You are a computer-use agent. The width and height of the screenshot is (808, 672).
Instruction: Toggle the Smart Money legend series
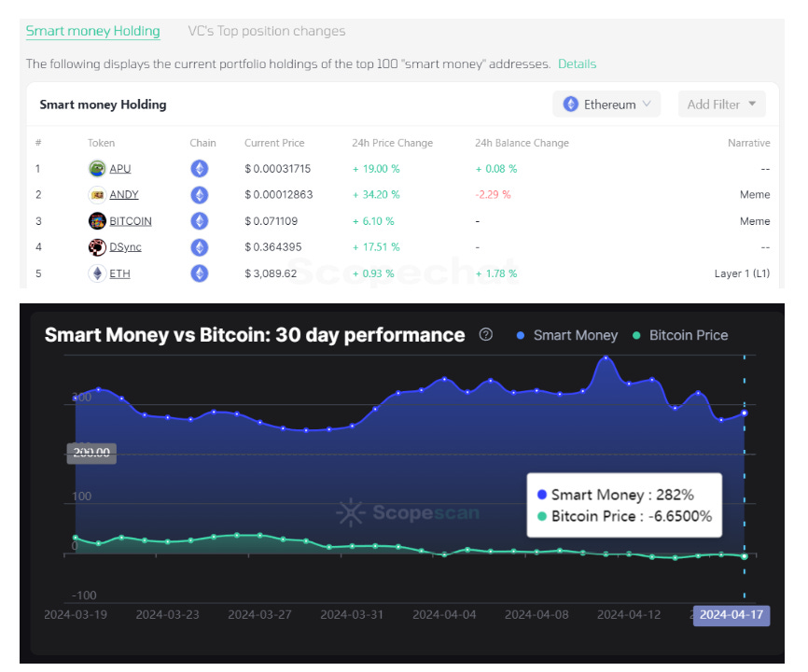click(x=567, y=335)
